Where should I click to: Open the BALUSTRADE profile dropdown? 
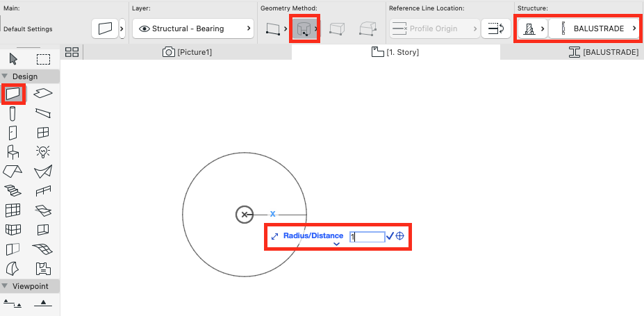pos(594,28)
